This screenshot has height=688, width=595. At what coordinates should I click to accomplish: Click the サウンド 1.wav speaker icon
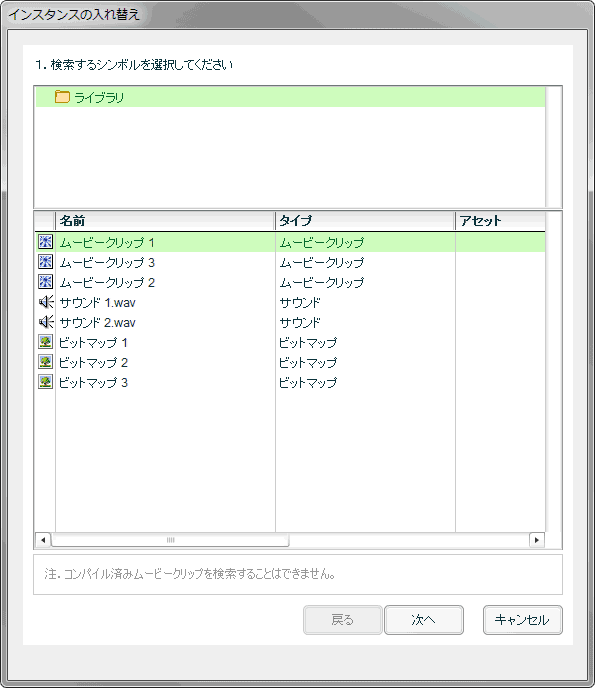tap(46, 302)
